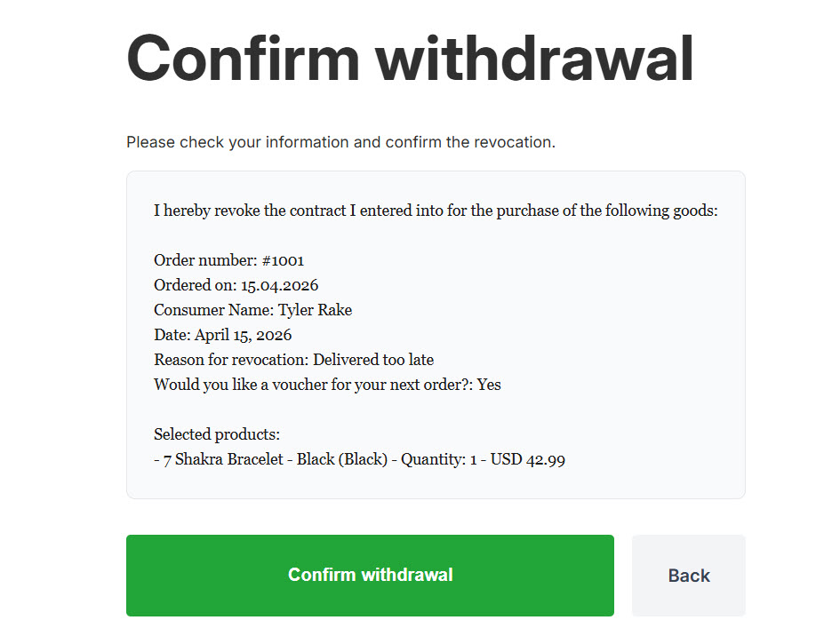The height and width of the screenshot is (644, 840).
Task: Click the 'Ordered on: 15.04.2026' line
Action: click(236, 285)
